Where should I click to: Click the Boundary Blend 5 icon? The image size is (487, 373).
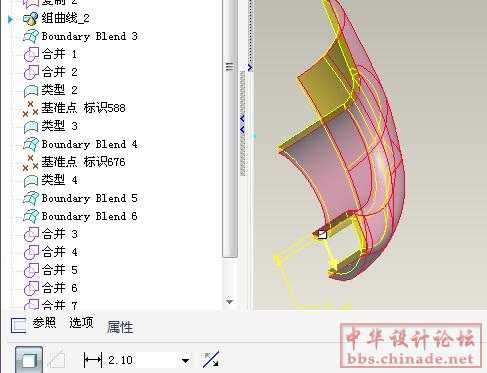click(x=31, y=198)
